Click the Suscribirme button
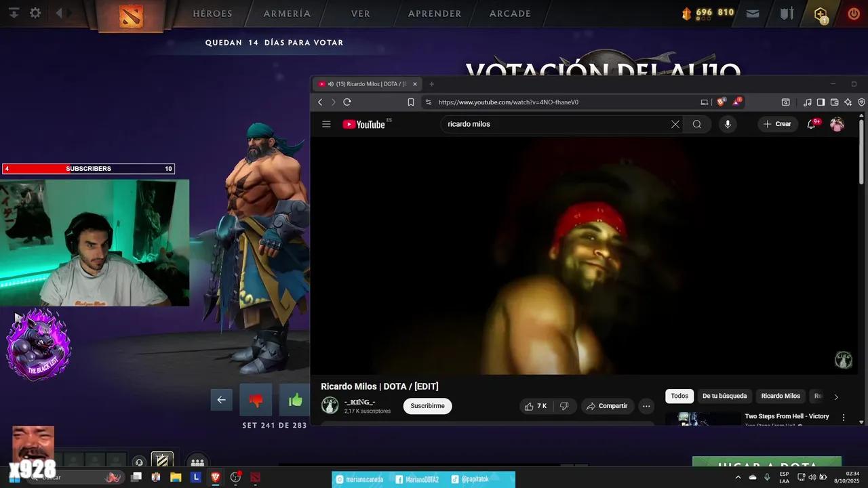 [x=427, y=406]
